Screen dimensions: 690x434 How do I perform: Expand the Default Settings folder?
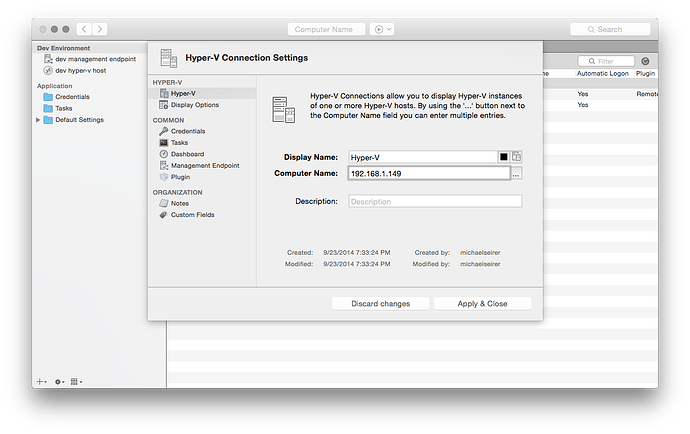pyautogui.click(x=39, y=120)
